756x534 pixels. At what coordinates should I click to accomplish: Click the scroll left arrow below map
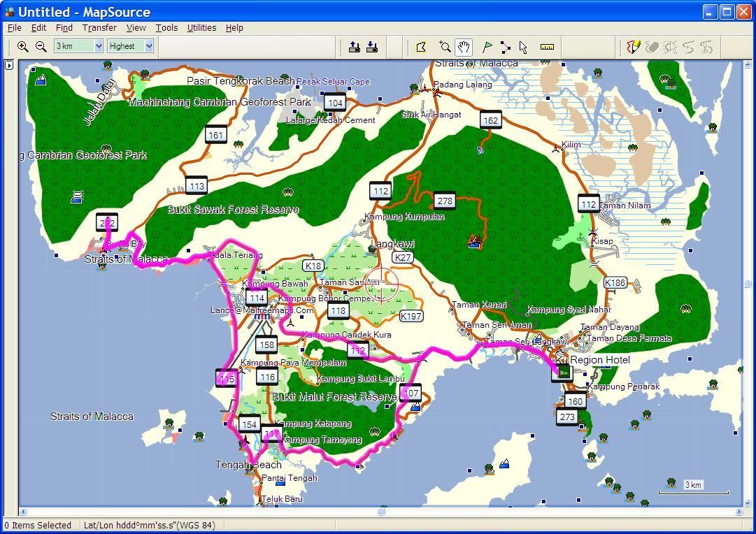[22, 512]
